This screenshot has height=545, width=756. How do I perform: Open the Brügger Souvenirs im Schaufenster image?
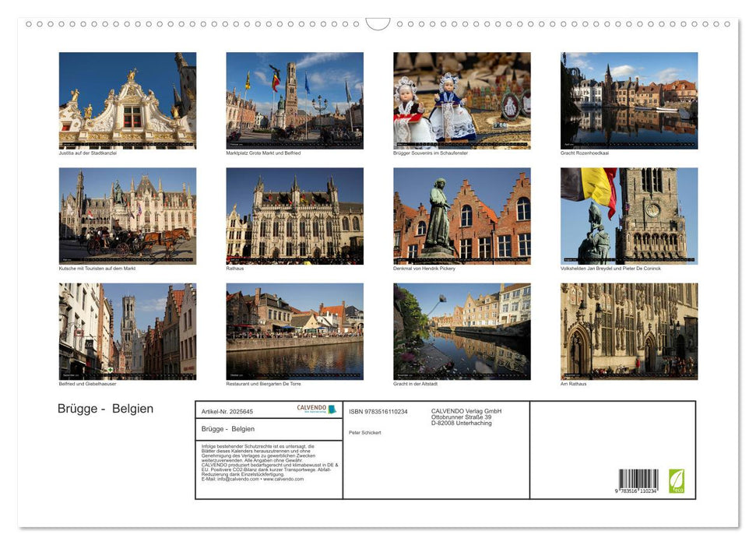(x=461, y=100)
